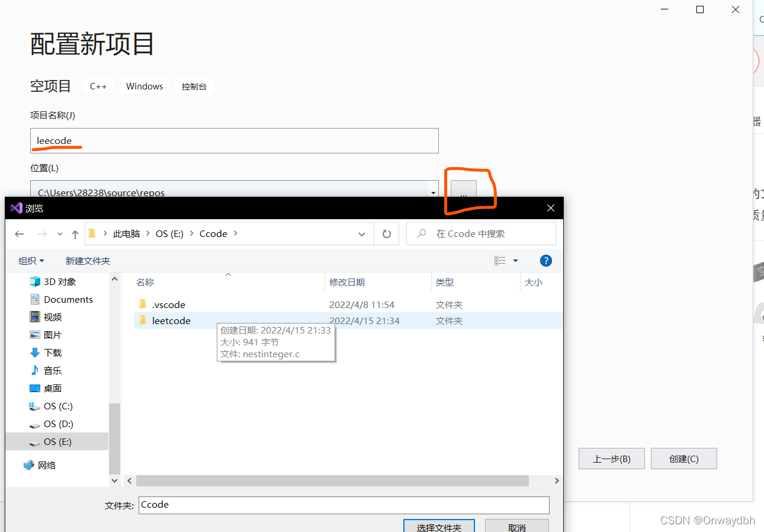This screenshot has height=532, width=764.
Task: Click the 位置 path combo box
Action: (x=235, y=190)
